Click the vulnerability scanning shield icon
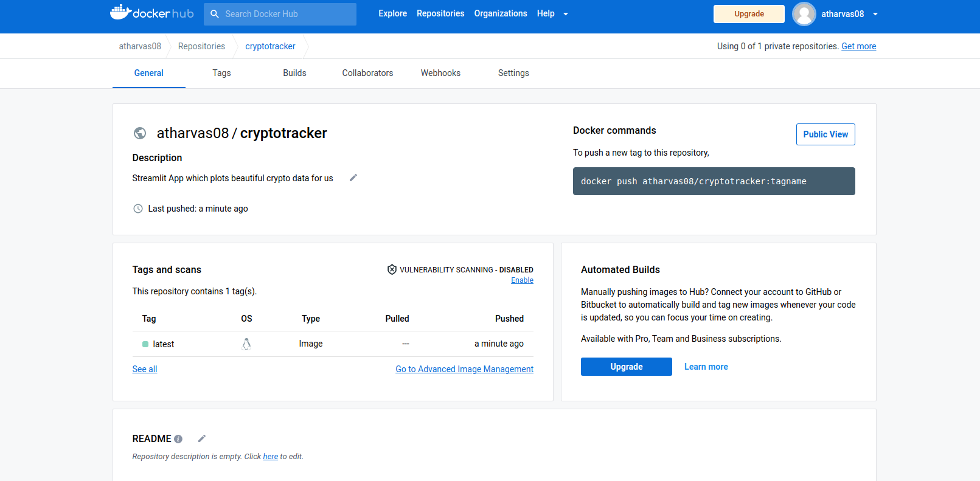Screen dimensions: 980x481 [x=392, y=269]
